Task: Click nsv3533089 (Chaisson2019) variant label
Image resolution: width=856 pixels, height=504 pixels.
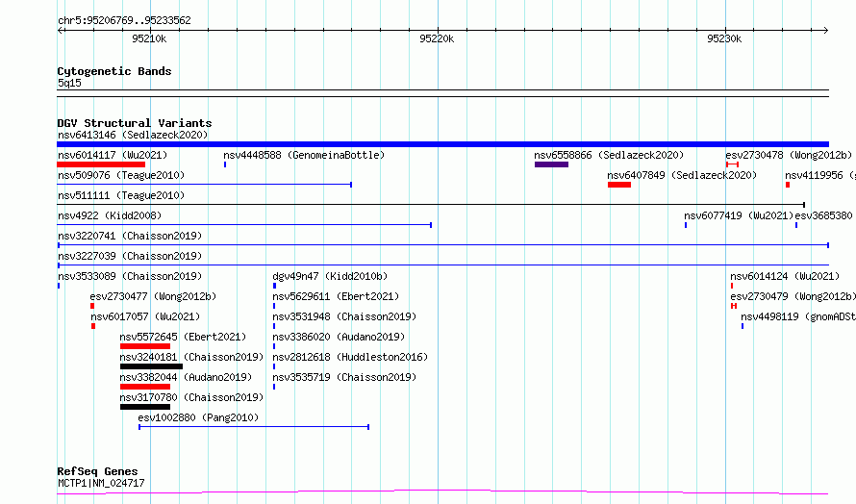Action: pos(130,276)
